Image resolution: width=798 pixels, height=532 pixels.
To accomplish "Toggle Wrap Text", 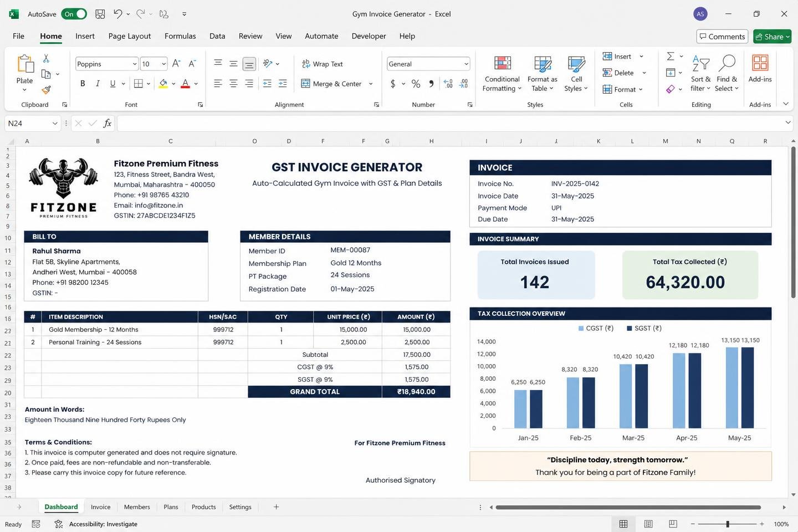I will click(322, 64).
